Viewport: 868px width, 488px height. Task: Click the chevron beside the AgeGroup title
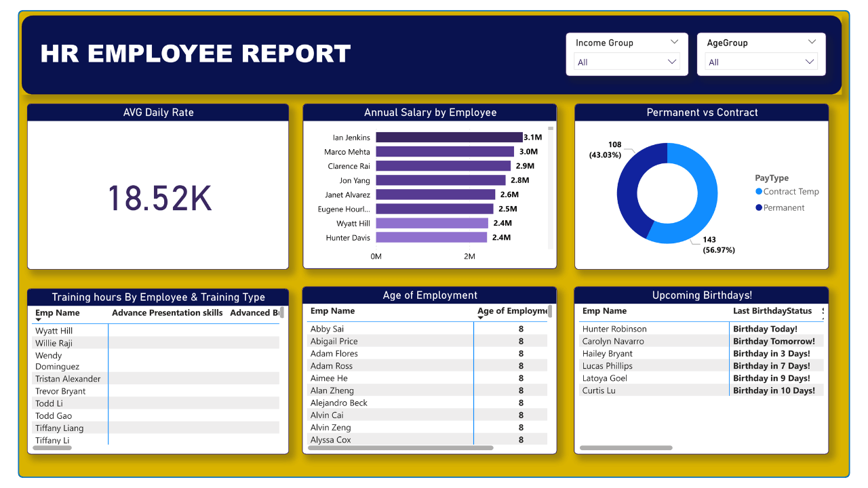coord(812,42)
